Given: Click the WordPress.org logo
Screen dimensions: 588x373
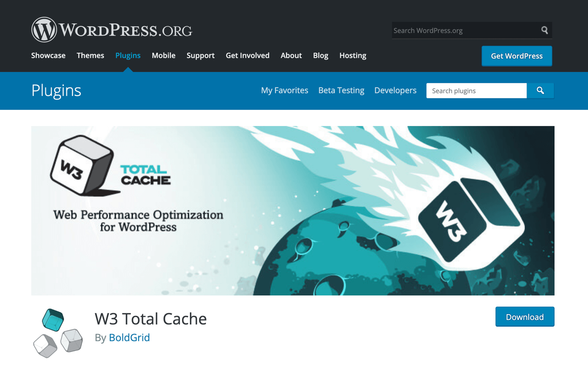Looking at the screenshot, I should (x=112, y=30).
